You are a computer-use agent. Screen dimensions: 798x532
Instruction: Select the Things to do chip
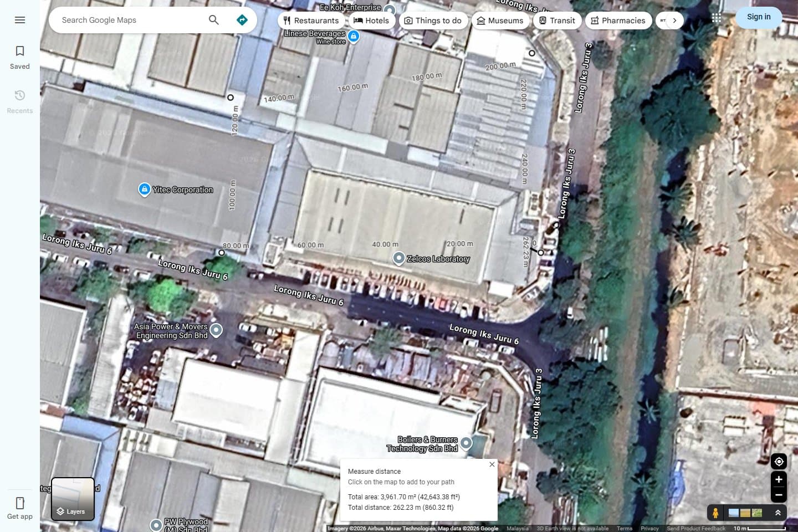(x=433, y=21)
